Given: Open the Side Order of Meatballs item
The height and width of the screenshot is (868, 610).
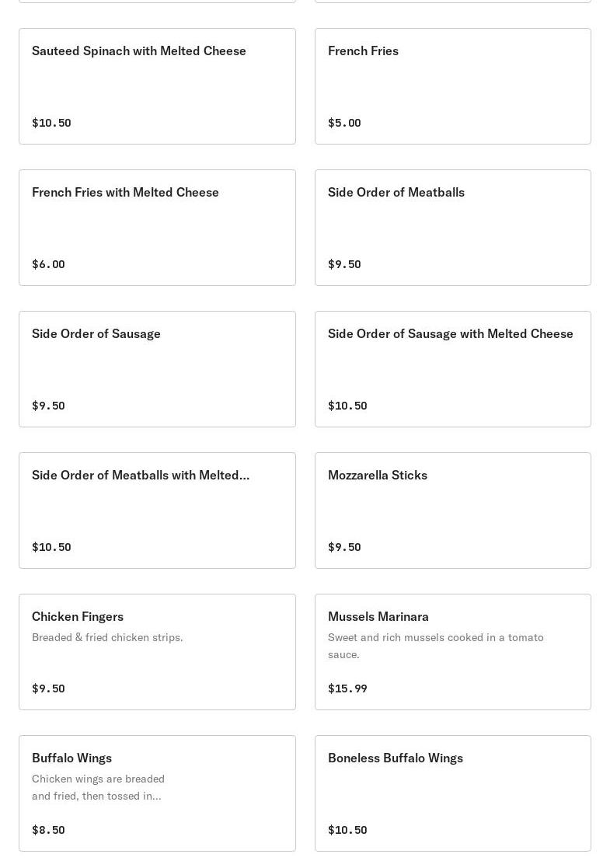Looking at the screenshot, I should tap(452, 227).
